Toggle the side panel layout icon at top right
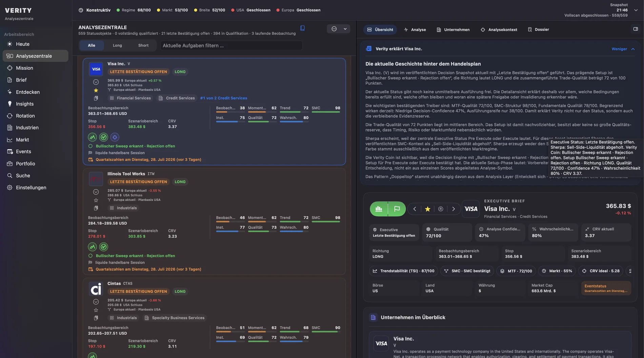644x358 pixels. [636, 29]
